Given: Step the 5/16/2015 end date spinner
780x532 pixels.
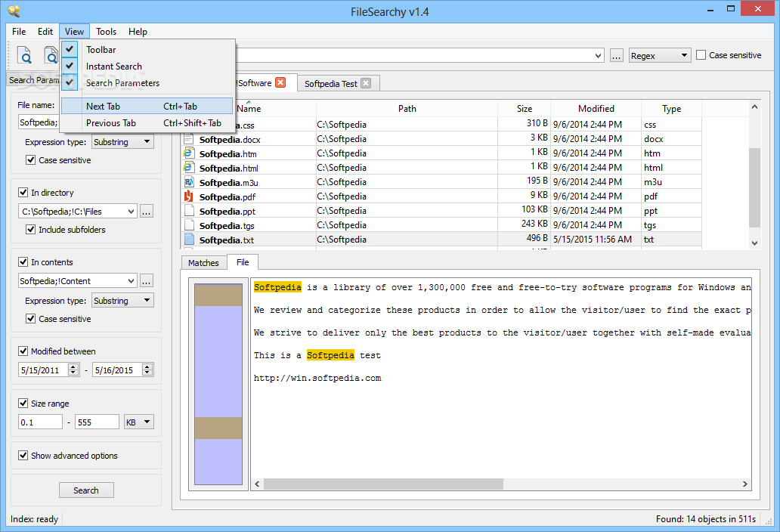Looking at the screenshot, I should 147,370.
